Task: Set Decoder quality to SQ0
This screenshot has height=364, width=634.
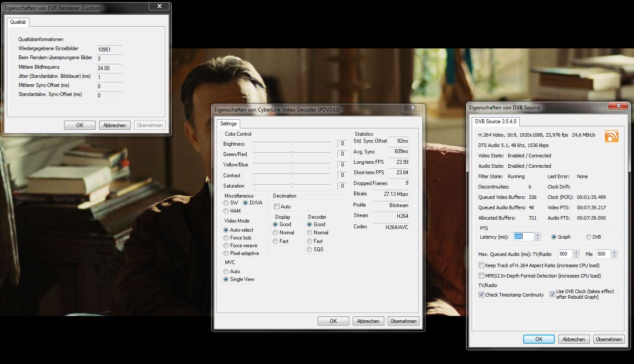Action: tap(309, 249)
